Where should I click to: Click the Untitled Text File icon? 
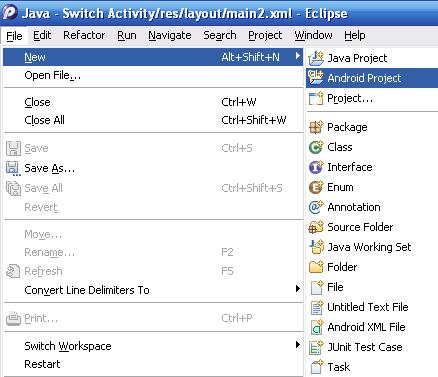pos(317,307)
